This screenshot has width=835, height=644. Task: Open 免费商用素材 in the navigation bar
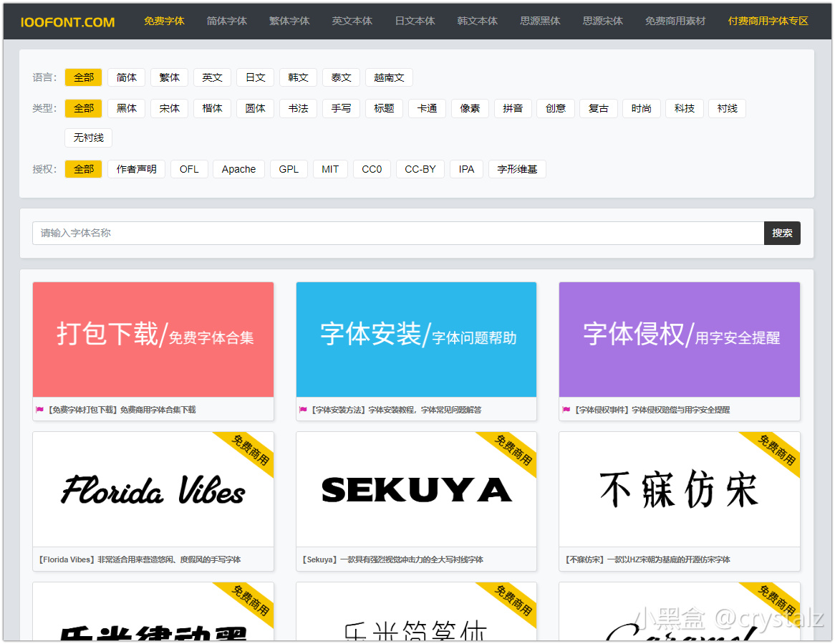[675, 21]
